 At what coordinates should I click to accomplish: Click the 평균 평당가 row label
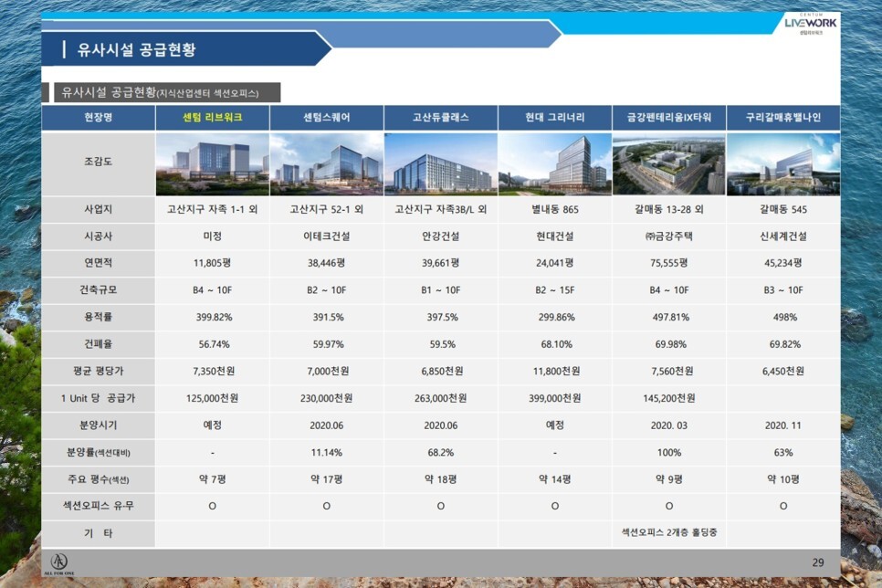coord(98,371)
